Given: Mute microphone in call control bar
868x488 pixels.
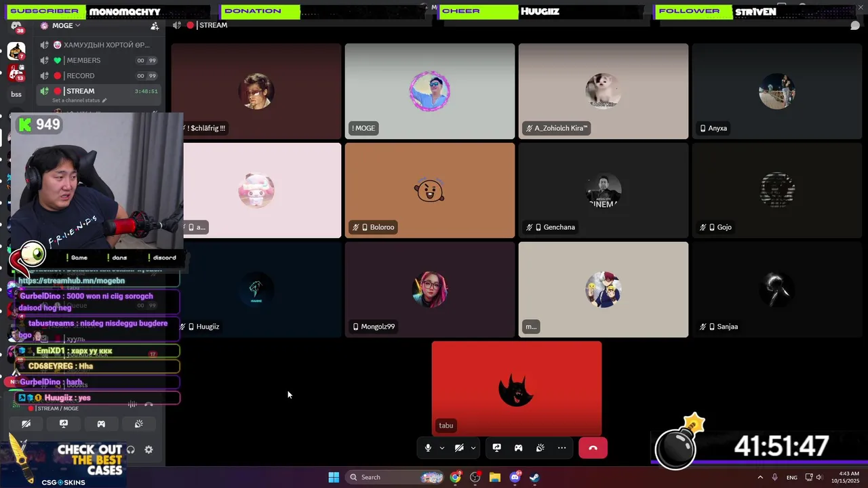Looking at the screenshot, I should (428, 448).
